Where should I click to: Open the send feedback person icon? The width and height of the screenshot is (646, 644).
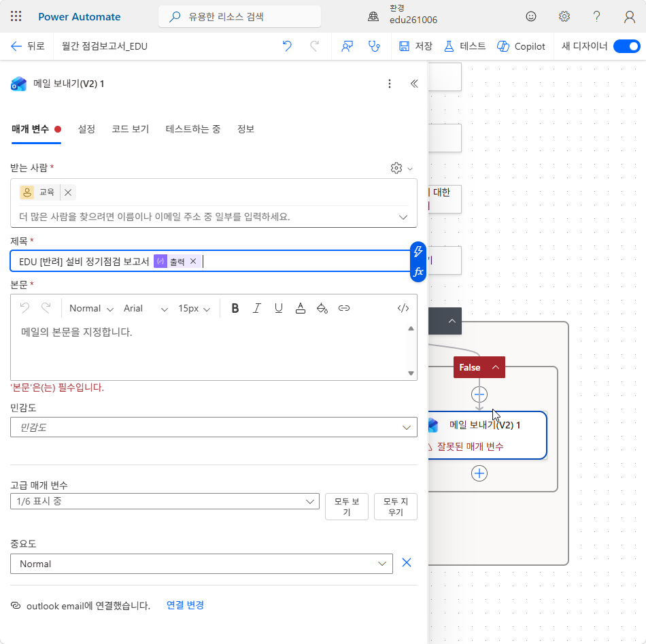tap(347, 46)
